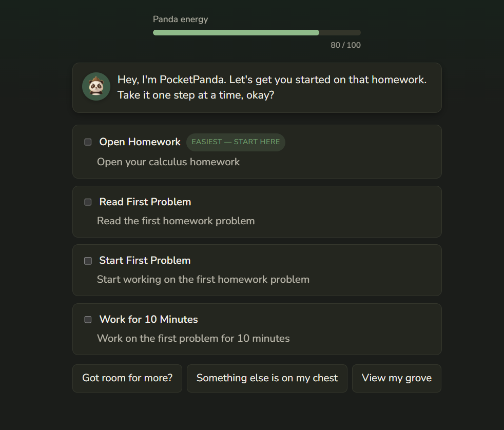Click the 80 / 100 energy counter
The width and height of the screenshot is (504, 430).
tap(345, 45)
